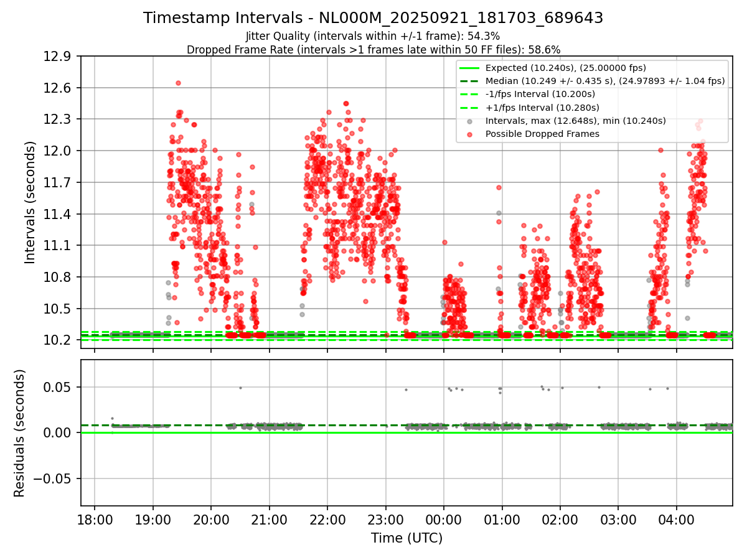Screen dimensions: 747x560
Task: Click the 'Intervals (seconds)' y-axis label
Action: point(30,202)
